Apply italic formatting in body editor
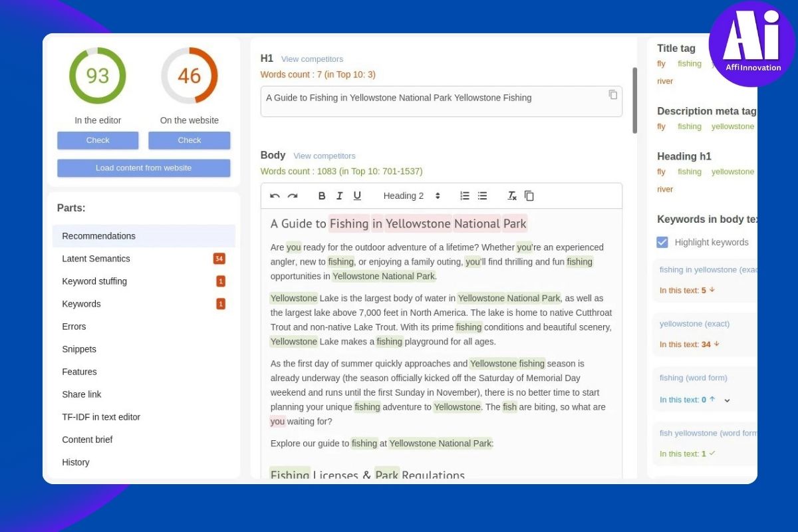This screenshot has height=532, width=798. tap(339, 196)
